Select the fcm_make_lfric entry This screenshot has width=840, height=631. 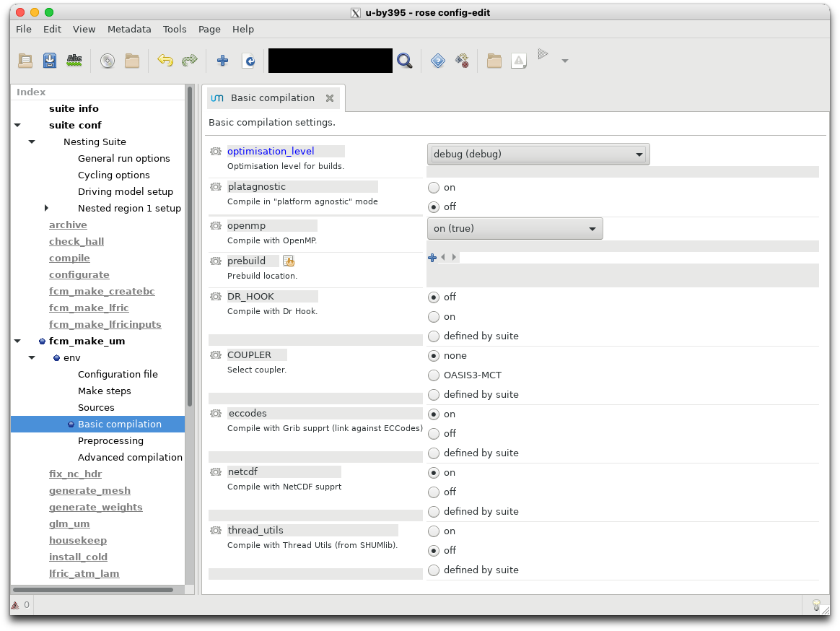[x=89, y=308]
